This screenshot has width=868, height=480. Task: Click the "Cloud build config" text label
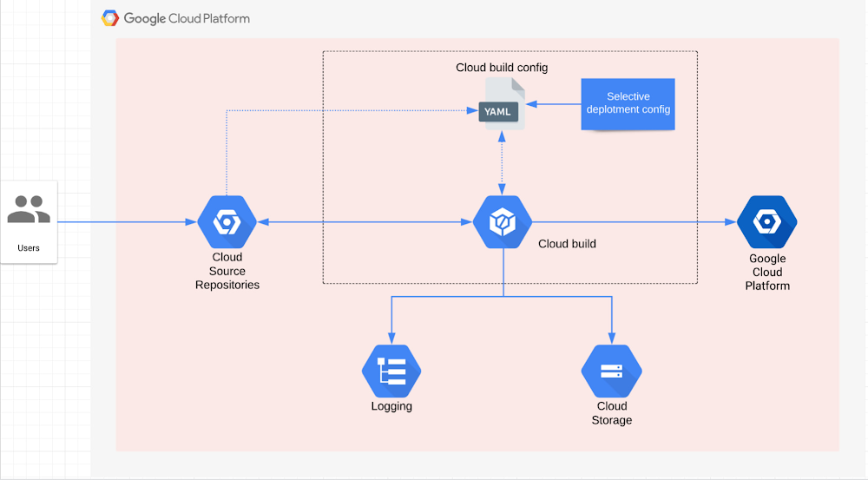point(502,68)
